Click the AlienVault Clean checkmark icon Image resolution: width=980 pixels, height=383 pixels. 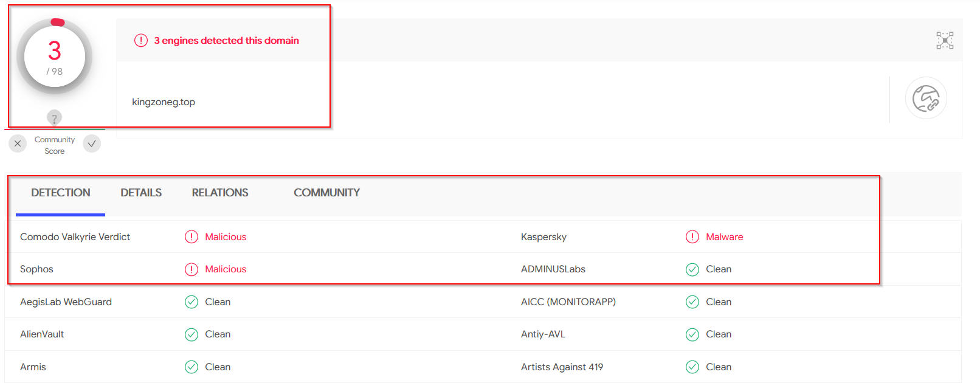click(x=192, y=334)
